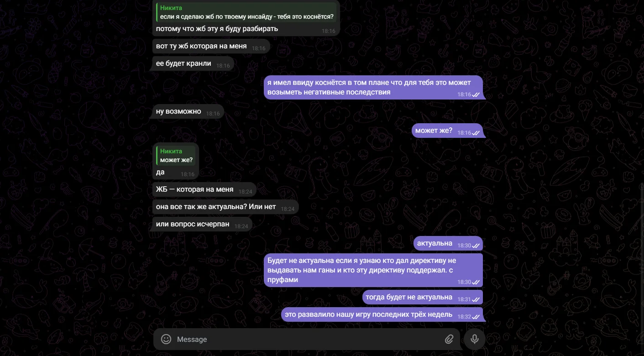This screenshot has height=356, width=644.
Task: Open quoted reply 'если я сделаю жб по твоему инсайду'
Action: 246,12
